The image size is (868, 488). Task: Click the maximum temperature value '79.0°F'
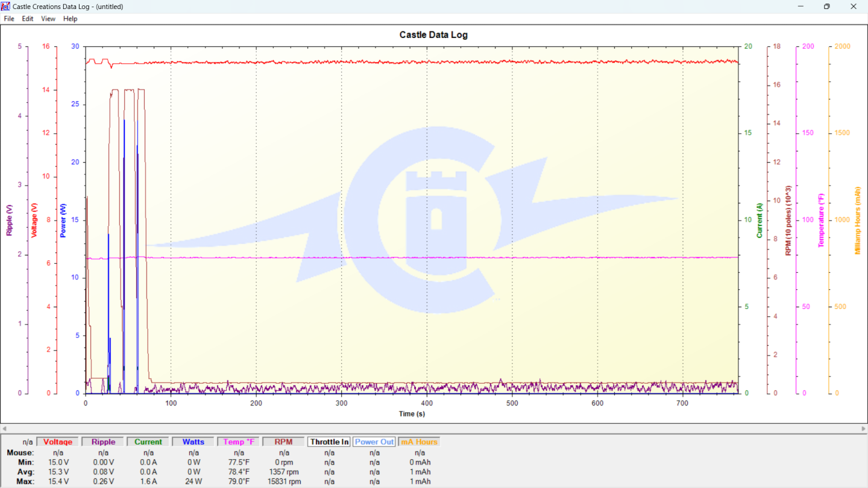[x=239, y=481]
